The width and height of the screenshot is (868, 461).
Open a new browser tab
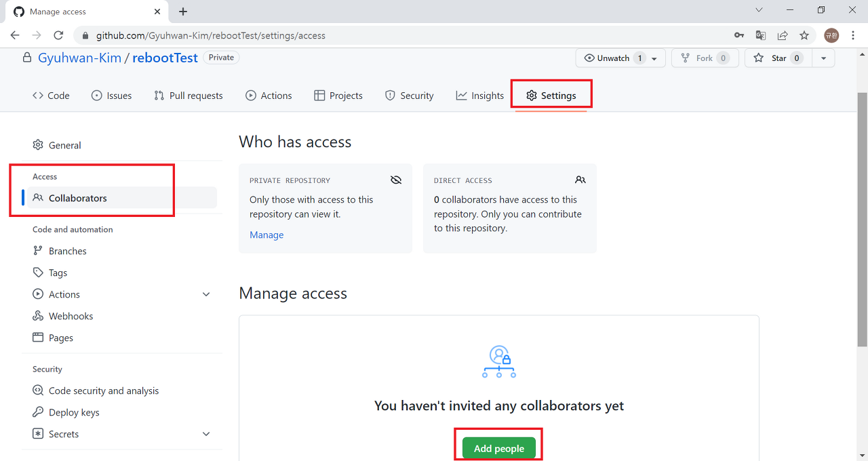tap(183, 12)
